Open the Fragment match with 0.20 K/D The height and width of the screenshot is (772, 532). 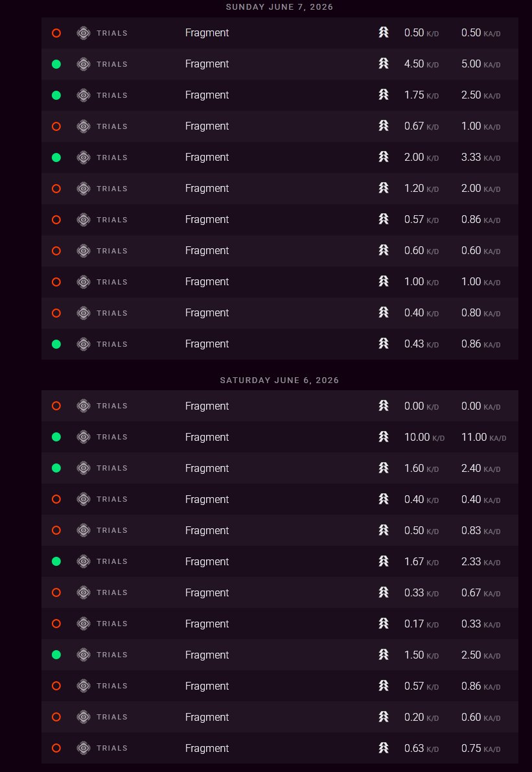tap(279, 717)
